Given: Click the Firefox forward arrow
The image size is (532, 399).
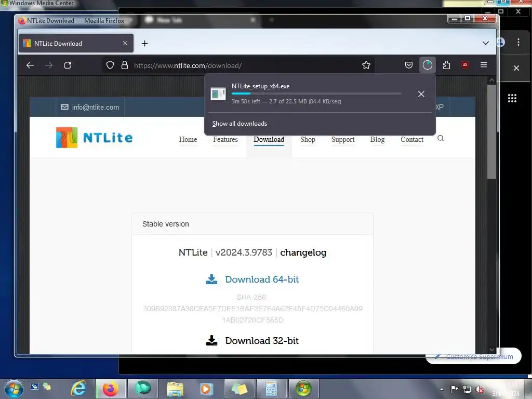Looking at the screenshot, I should click(x=49, y=65).
